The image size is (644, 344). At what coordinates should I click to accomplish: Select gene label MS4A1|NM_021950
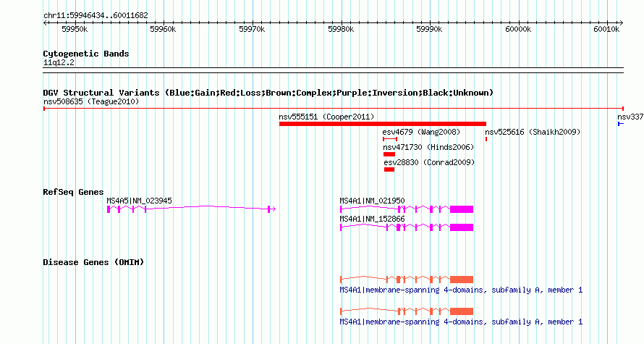point(372,201)
